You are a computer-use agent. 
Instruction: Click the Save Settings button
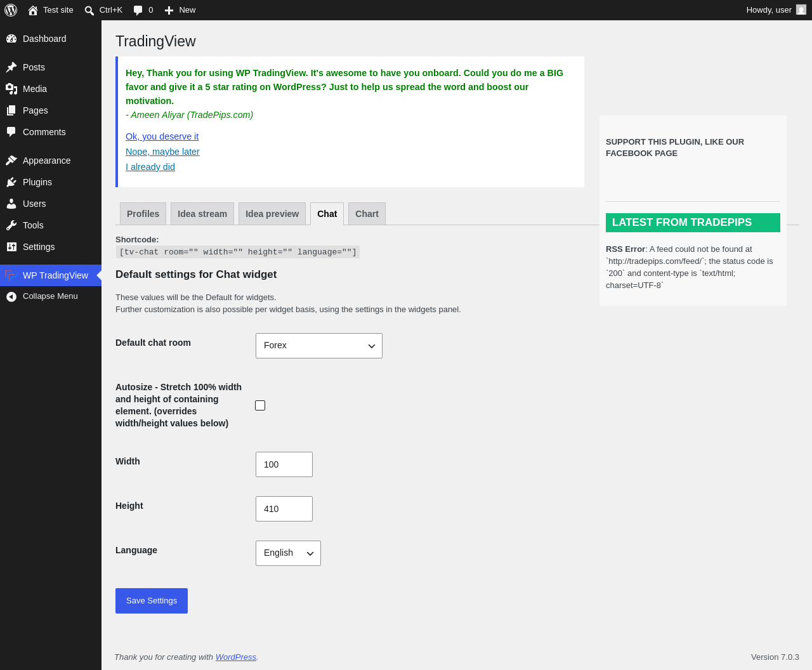pos(152,601)
